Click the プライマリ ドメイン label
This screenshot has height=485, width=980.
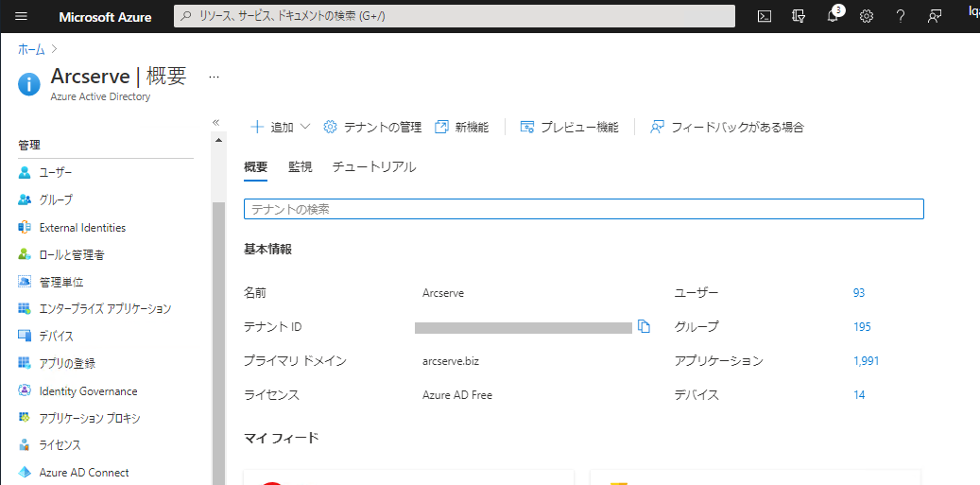tap(295, 360)
